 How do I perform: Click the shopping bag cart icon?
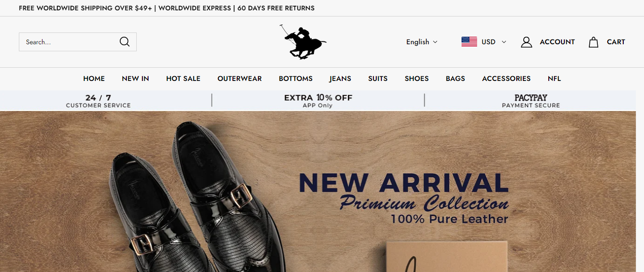[594, 42]
